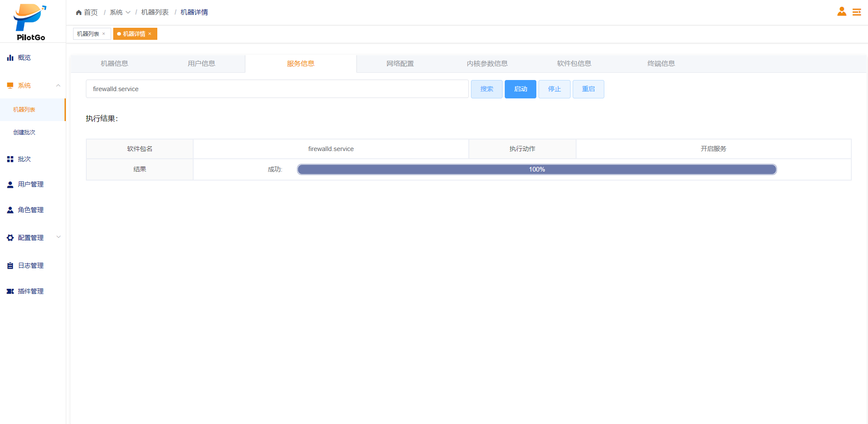Toggle the sidebar menu collapse icon
Viewport: 868px width, 424px height.
pyautogui.click(x=856, y=12)
